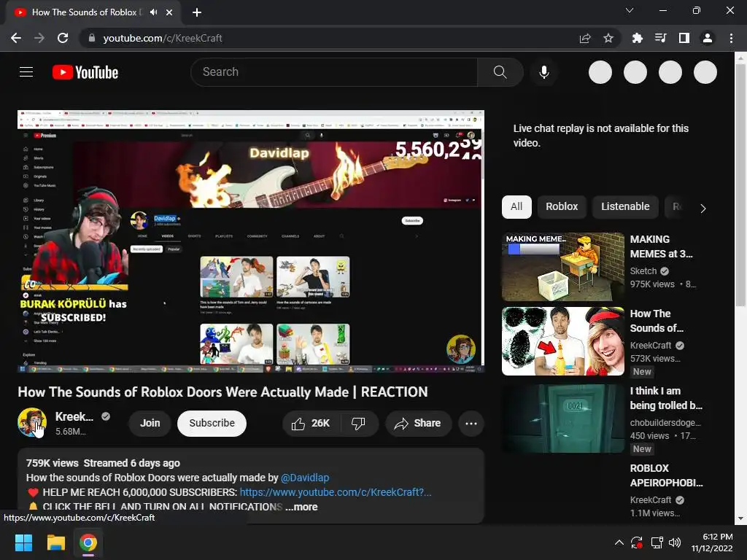The image size is (747, 560).
Task: Click the YouTube search field
Action: point(334,72)
